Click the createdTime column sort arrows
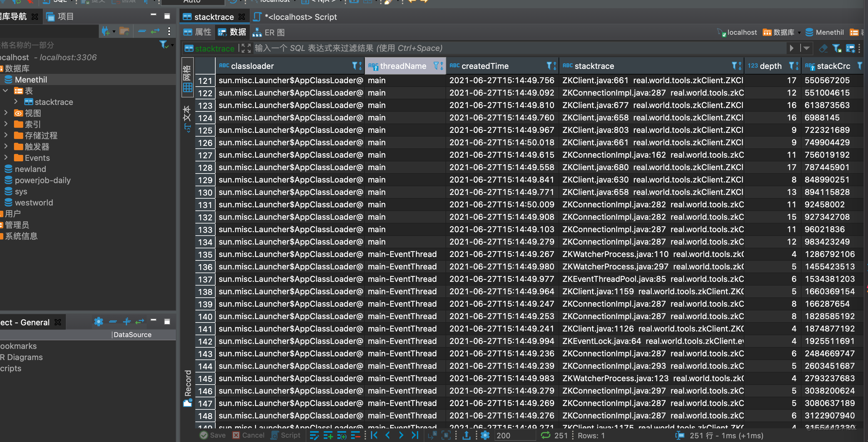Viewport: 868px width, 442px height. pos(555,65)
